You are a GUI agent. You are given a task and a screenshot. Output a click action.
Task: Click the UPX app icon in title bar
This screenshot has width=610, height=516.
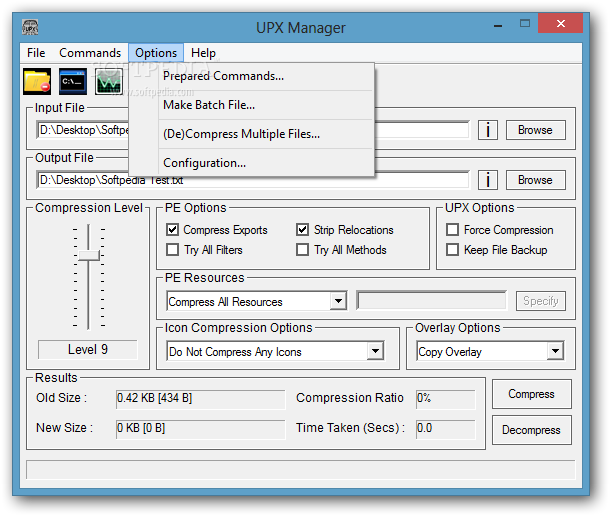coord(30,27)
